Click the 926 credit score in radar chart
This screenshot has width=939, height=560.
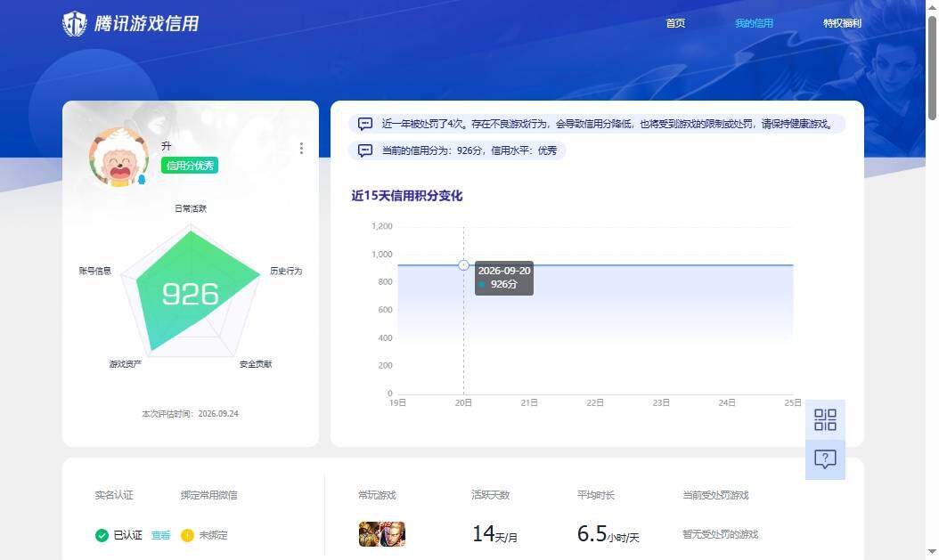click(191, 294)
